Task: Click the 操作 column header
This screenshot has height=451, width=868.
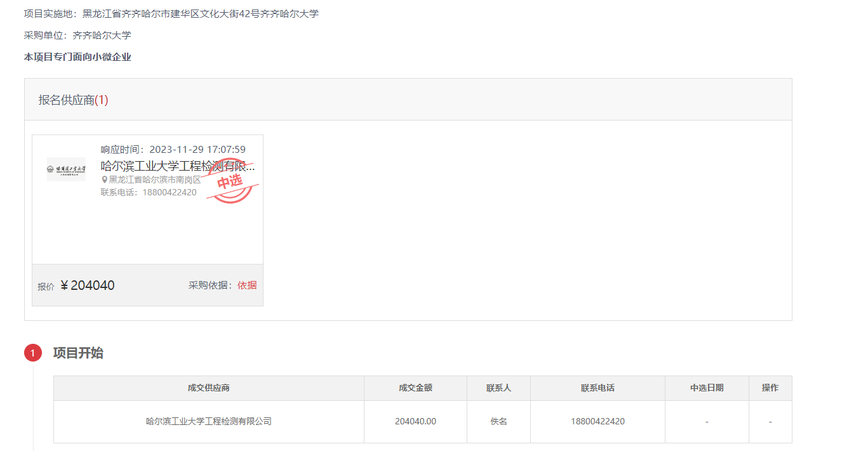Action: click(770, 388)
